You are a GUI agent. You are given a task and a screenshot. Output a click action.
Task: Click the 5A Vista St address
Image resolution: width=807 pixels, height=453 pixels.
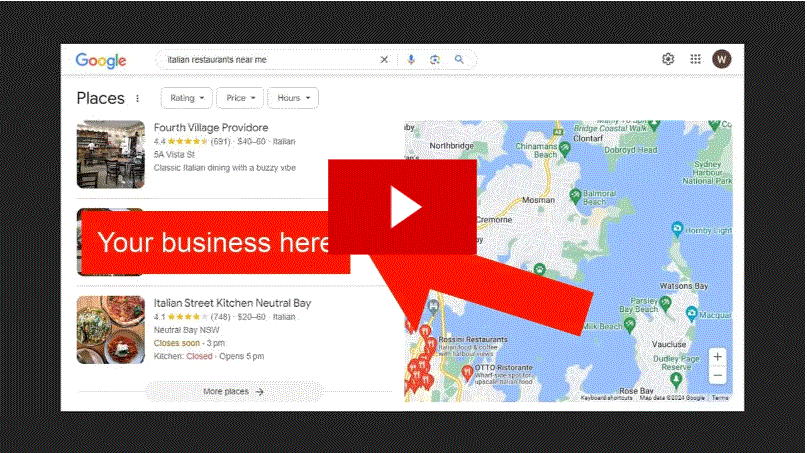coord(174,154)
